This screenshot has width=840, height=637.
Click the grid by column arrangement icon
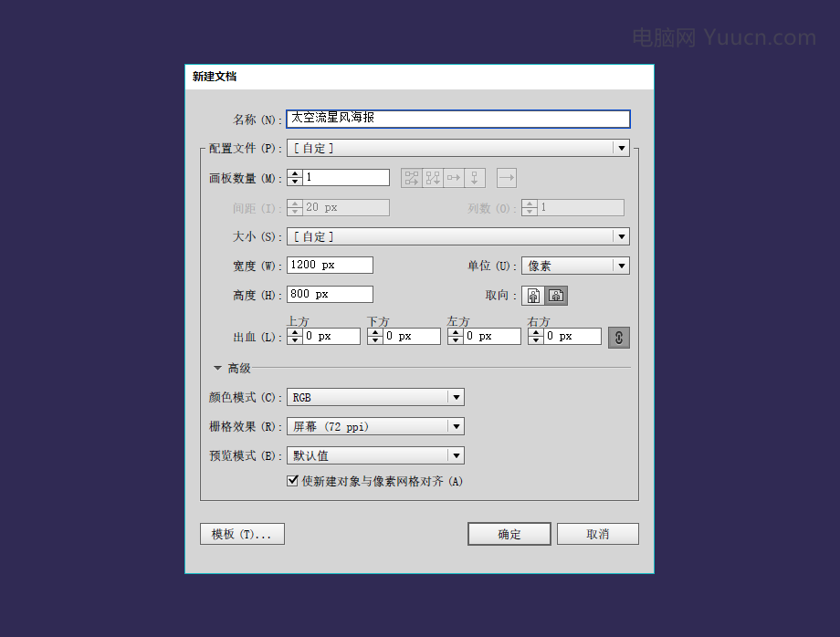point(433,178)
